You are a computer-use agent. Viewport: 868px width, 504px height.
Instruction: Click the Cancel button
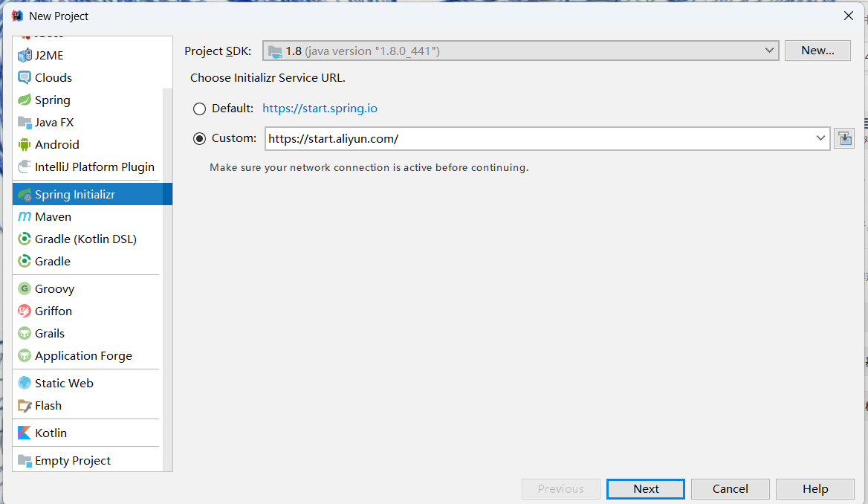[731, 489]
